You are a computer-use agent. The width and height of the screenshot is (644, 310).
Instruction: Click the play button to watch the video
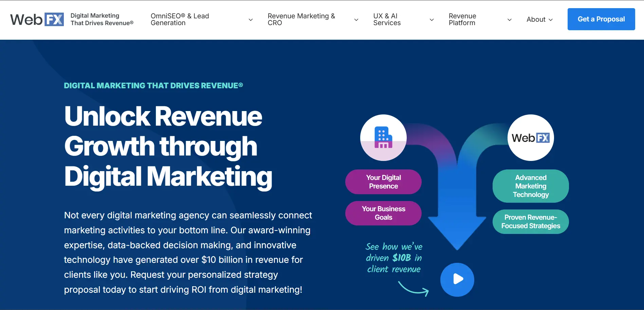pyautogui.click(x=457, y=279)
